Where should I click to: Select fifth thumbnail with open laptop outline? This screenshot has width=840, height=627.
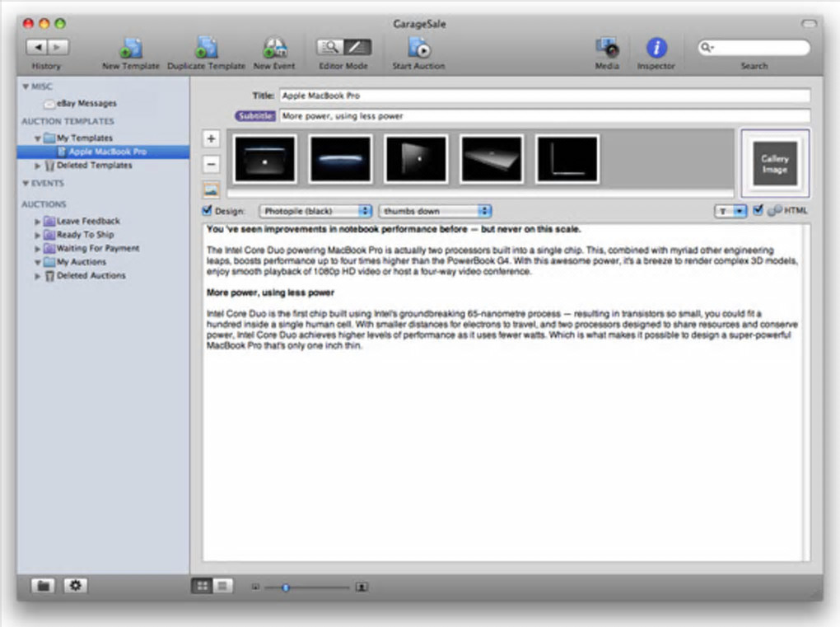(567, 159)
